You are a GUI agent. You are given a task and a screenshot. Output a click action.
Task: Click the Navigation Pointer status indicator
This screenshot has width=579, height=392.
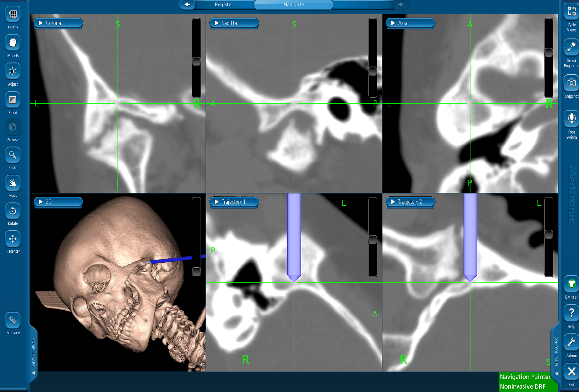pyautogui.click(x=525, y=377)
